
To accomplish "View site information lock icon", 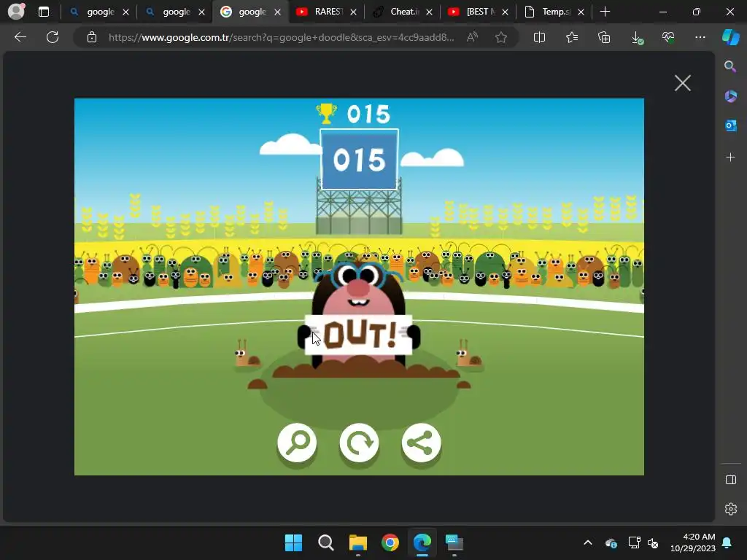I will coord(92,37).
